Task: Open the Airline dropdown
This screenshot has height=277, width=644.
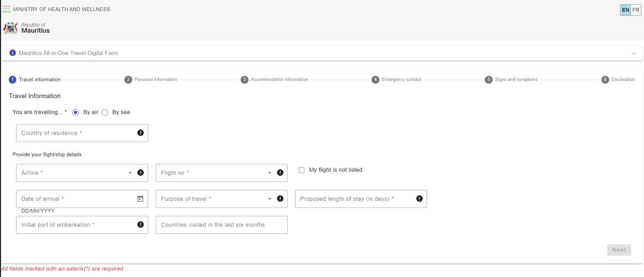Action: [130, 173]
